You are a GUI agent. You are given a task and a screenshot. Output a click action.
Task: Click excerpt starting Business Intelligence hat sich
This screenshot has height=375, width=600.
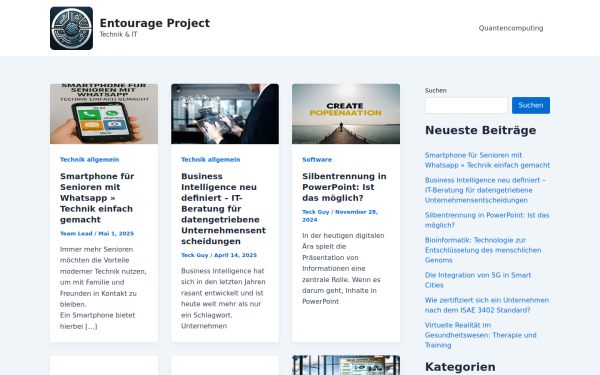(223, 298)
